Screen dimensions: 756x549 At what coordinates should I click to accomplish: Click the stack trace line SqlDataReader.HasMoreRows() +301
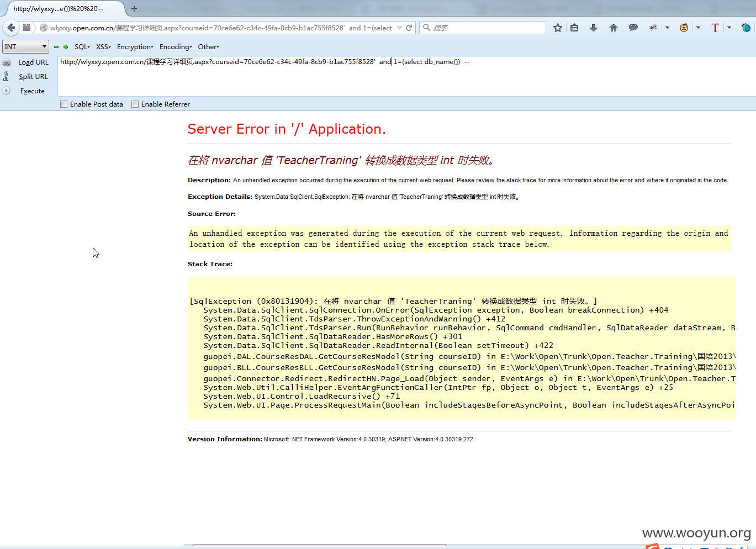[x=333, y=336]
